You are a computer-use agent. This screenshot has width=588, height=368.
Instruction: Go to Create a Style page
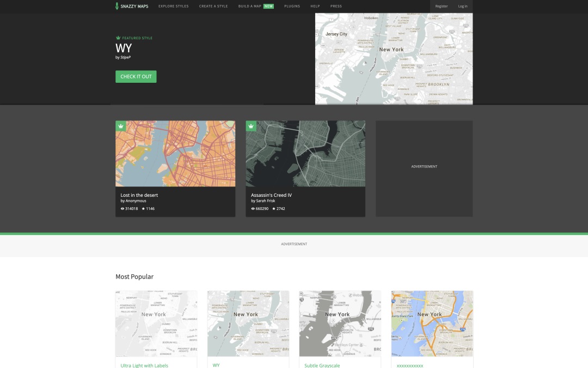click(x=213, y=6)
